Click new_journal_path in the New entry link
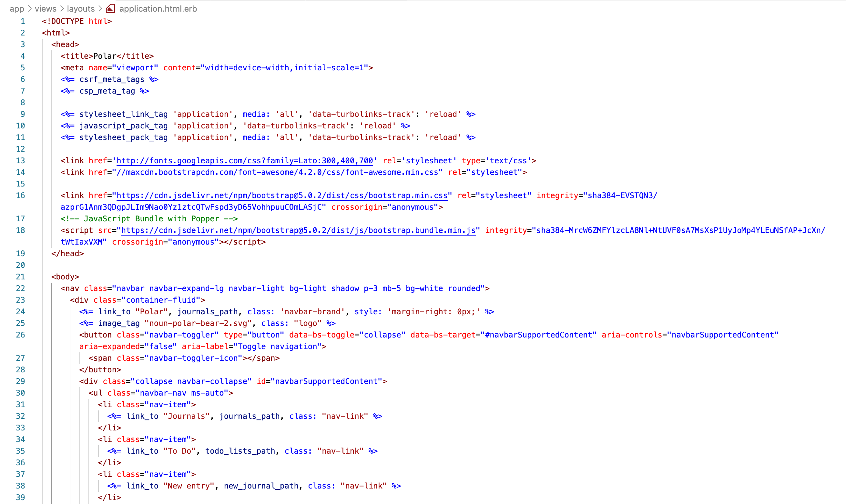 [x=262, y=486]
